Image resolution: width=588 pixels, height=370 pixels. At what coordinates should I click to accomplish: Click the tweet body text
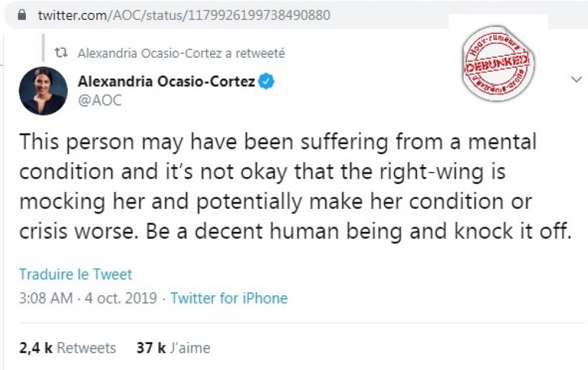click(295, 186)
